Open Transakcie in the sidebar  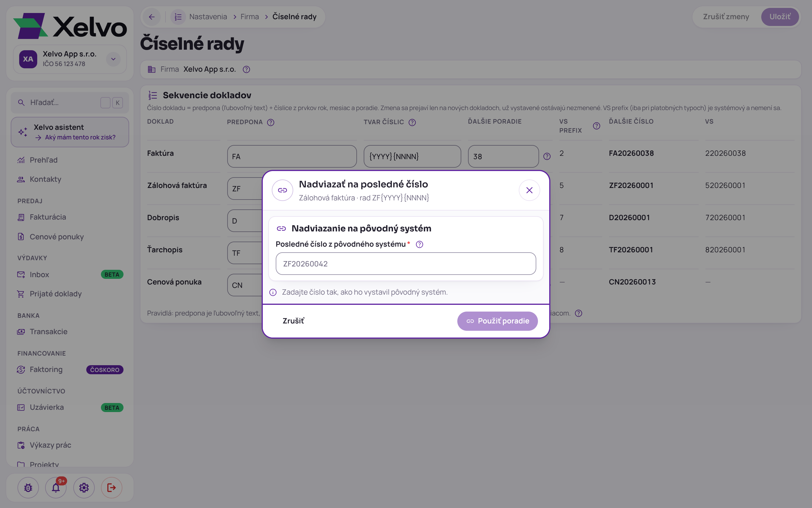point(70,332)
